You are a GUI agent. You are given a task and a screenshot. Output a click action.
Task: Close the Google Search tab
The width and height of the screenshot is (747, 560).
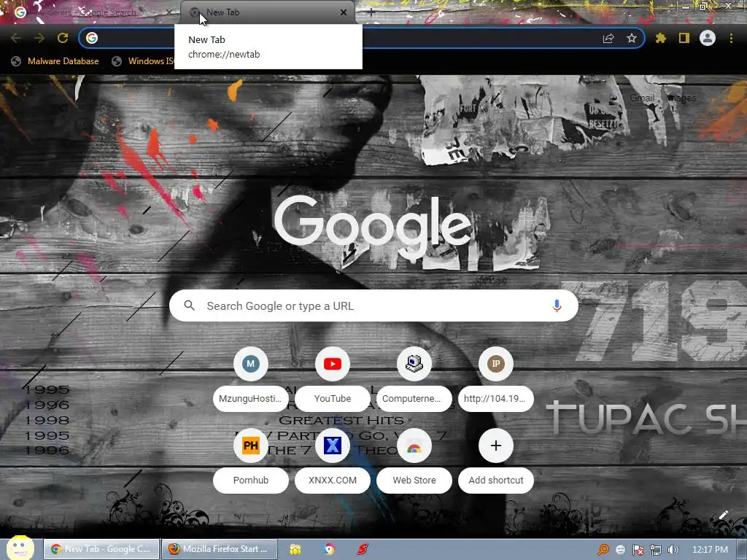point(169,12)
